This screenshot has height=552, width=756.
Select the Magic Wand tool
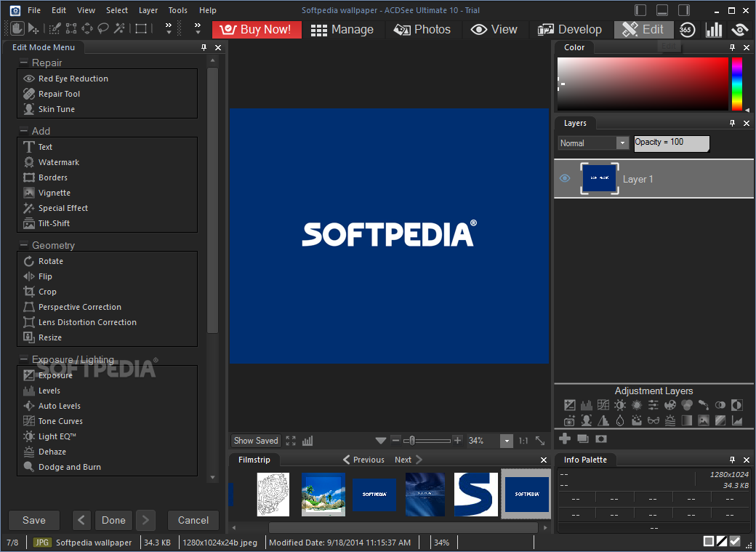[x=119, y=29]
